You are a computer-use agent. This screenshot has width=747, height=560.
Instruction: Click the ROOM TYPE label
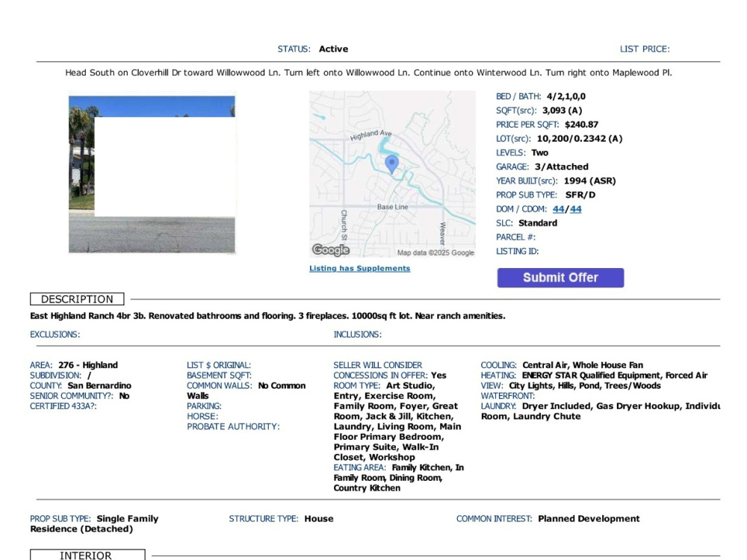357,386
